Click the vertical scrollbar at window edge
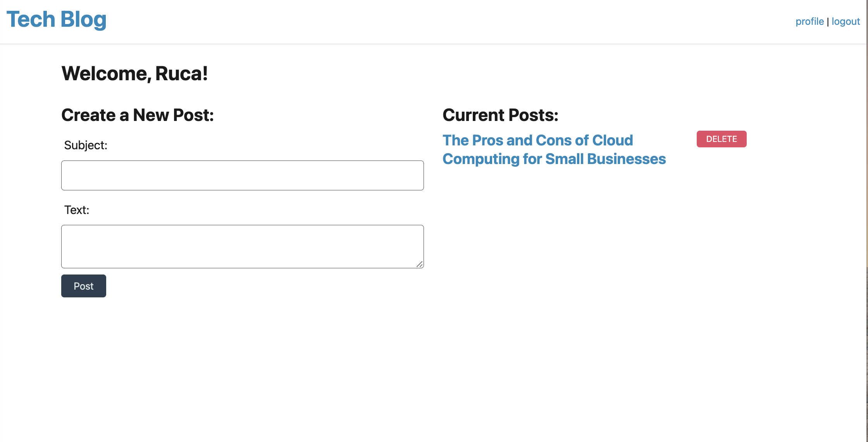The image size is (868, 442). pyautogui.click(x=867, y=221)
